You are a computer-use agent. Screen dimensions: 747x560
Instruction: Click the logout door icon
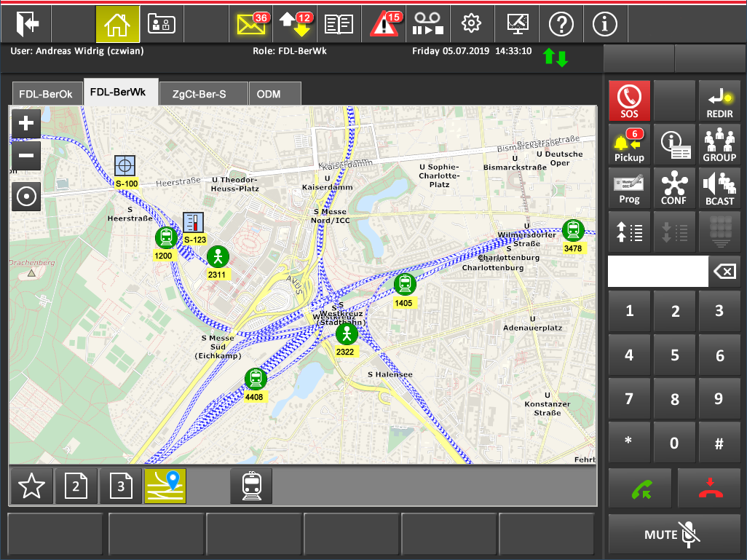26,24
